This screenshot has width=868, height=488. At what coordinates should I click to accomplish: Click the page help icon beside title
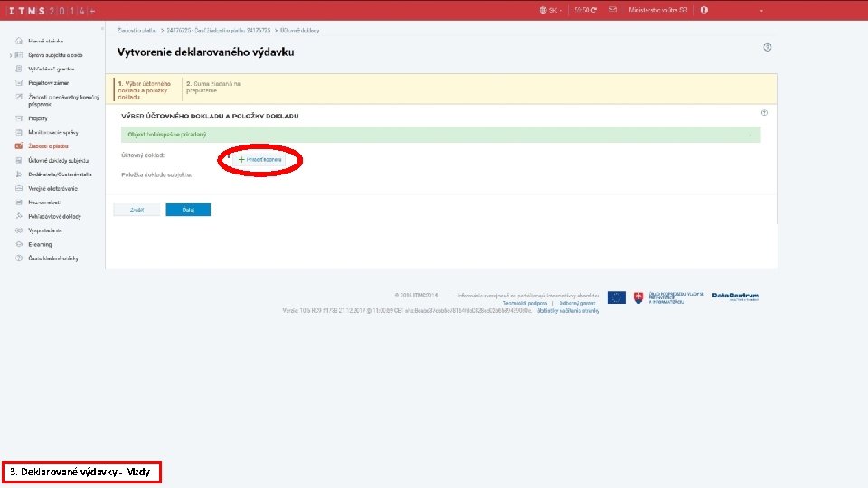tap(768, 48)
